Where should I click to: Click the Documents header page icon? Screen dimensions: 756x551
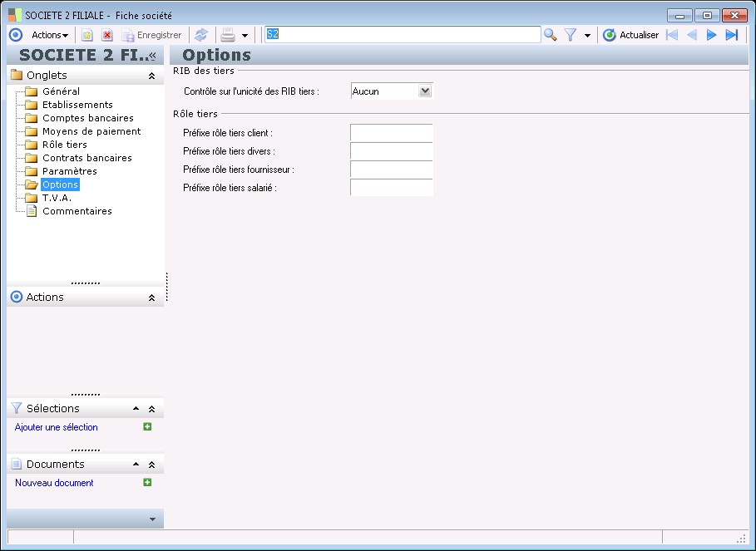point(17,464)
